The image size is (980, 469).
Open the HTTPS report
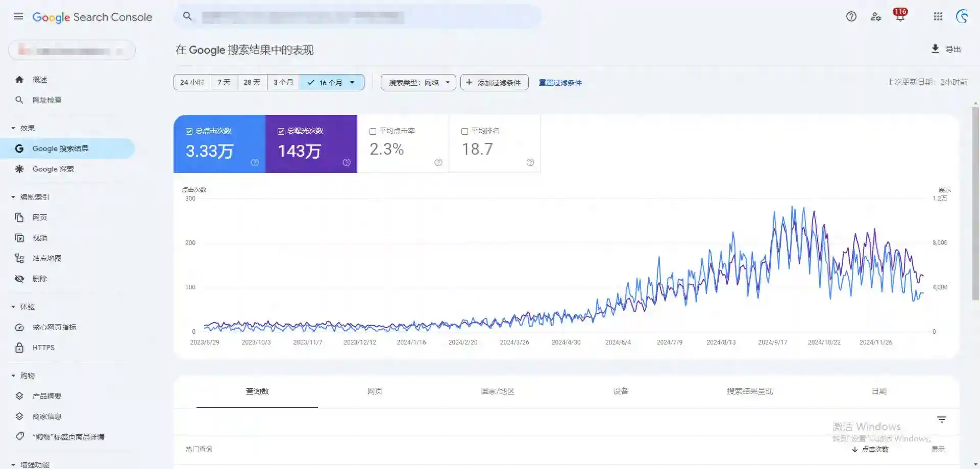point(43,348)
